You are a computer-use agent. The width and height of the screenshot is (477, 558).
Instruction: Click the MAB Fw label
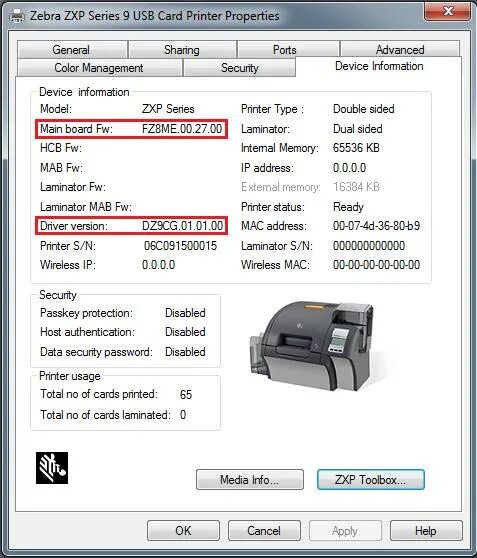pos(61,168)
